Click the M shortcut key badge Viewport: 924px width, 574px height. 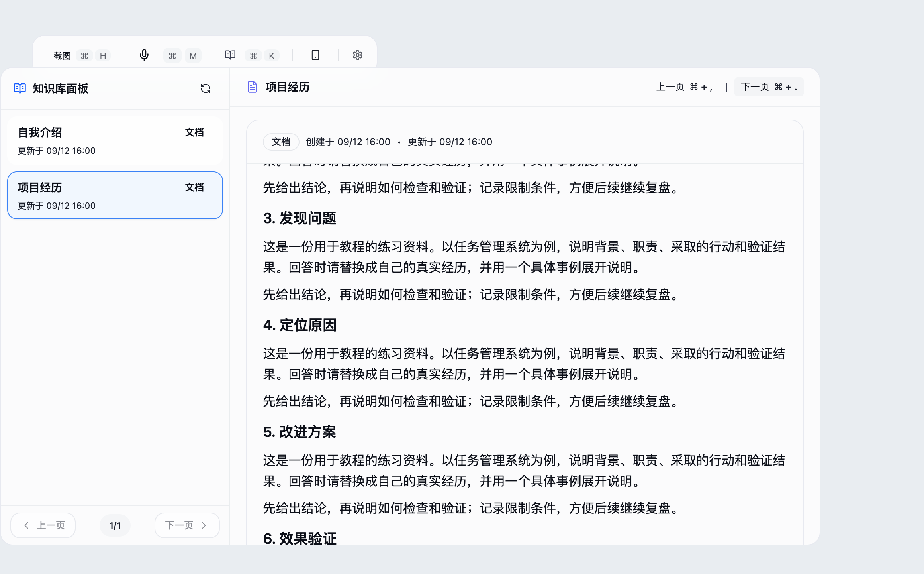click(x=193, y=55)
